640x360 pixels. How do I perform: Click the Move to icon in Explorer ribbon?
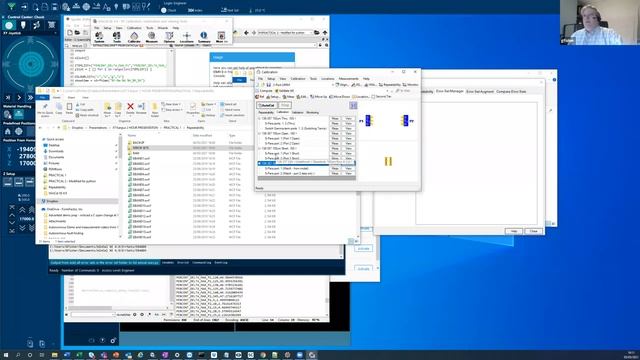107,109
